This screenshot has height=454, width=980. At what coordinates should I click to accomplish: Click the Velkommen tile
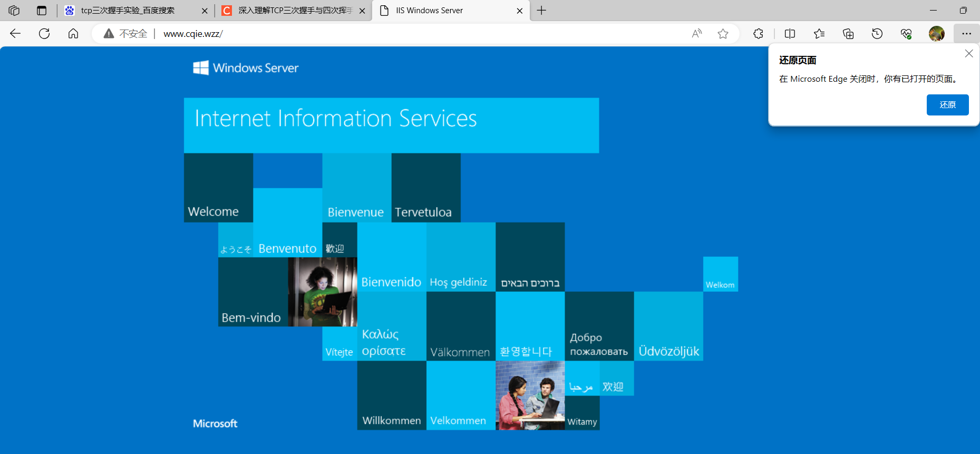point(461,395)
